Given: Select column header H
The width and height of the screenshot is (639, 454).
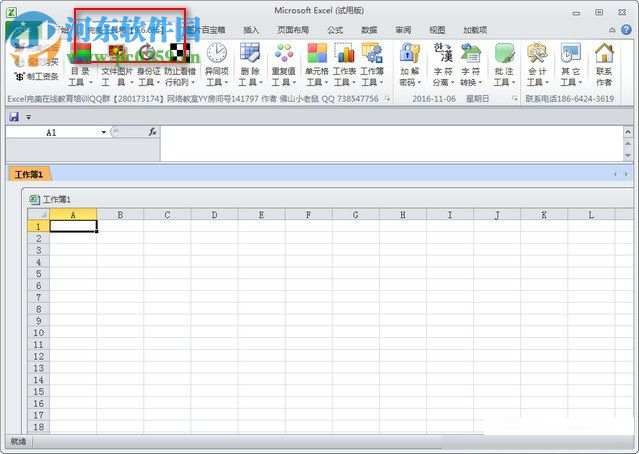Looking at the screenshot, I should (403, 214).
